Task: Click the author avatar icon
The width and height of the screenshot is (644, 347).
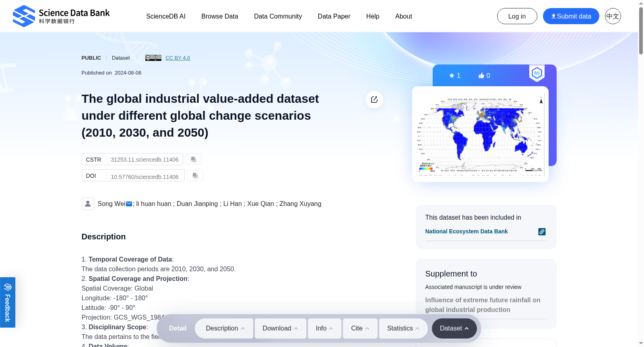Action: point(88,204)
